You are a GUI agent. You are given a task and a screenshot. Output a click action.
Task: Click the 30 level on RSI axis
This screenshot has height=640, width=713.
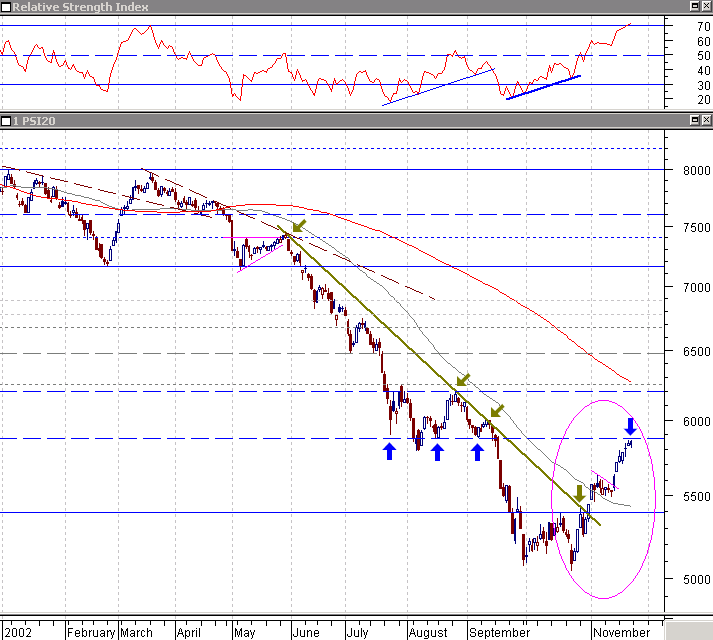703,86
